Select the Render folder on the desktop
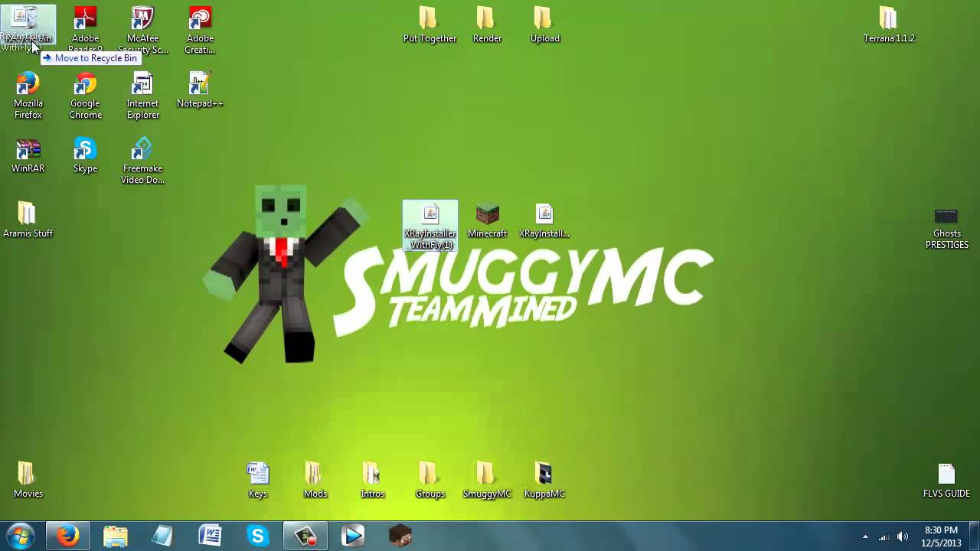The height and width of the screenshot is (551, 980). point(487,25)
